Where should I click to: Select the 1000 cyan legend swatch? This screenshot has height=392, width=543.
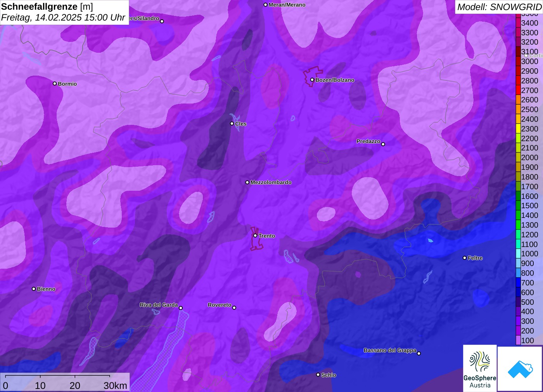pos(518,254)
